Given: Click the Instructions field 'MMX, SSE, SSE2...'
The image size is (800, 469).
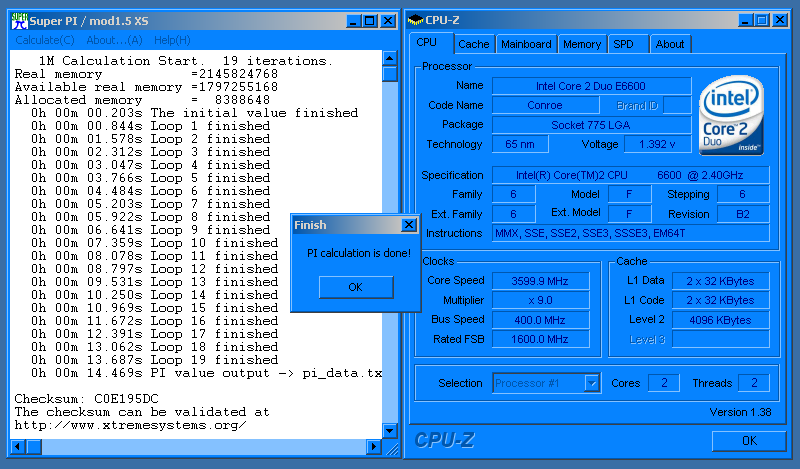Looking at the screenshot, I should [x=630, y=233].
